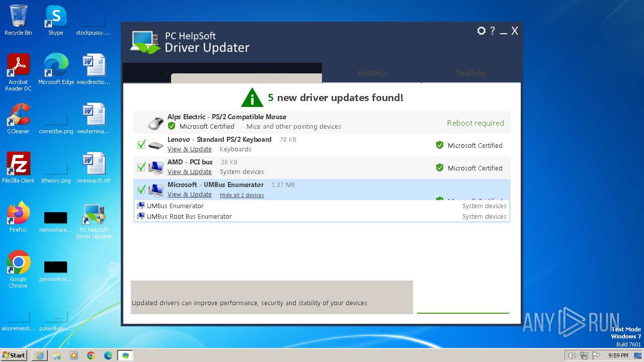
Task: Open Firefox desktop shortcut
Action: (x=18, y=217)
